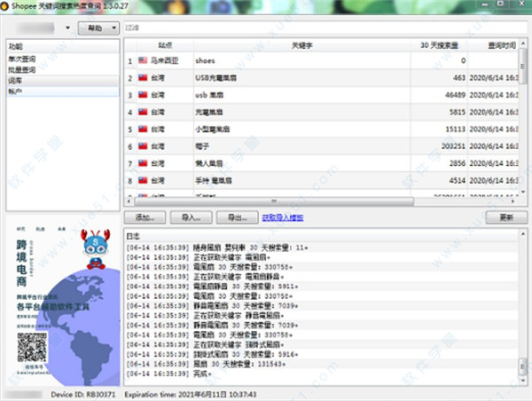Click Device ID RB30371 in status bar

point(83,395)
